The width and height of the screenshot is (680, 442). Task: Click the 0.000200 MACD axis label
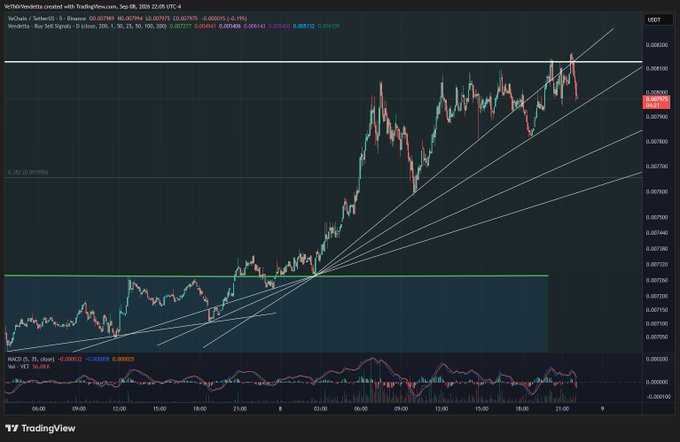pyautogui.click(x=656, y=359)
